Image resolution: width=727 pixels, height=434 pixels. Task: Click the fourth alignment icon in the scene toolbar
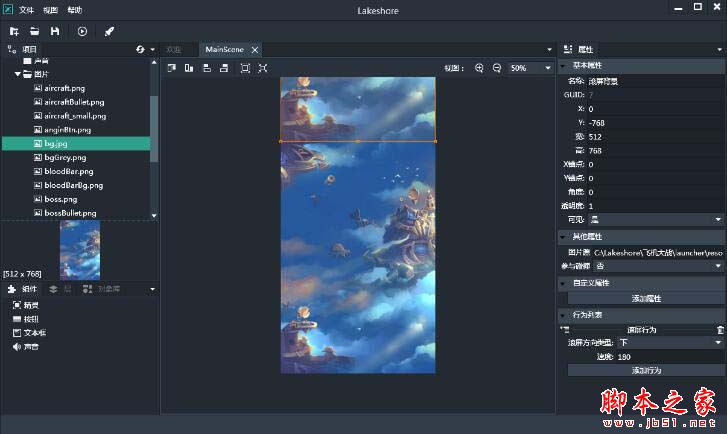[x=224, y=68]
